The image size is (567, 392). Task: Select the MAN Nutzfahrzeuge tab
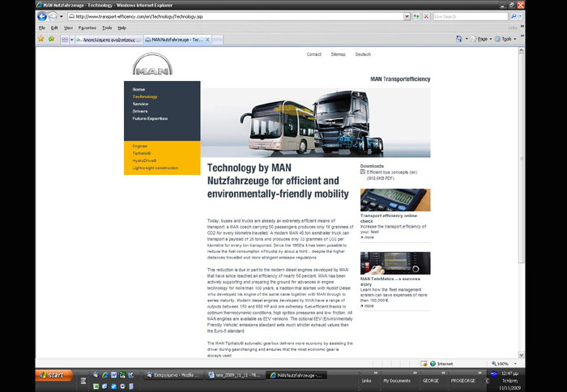pos(174,40)
